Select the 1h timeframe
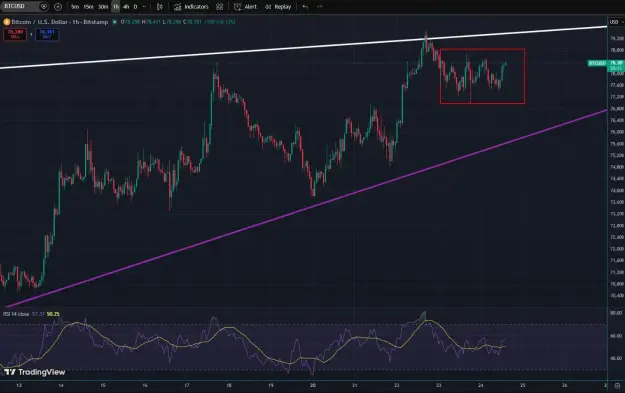Viewport: 625px width, 393px height. coord(116,7)
